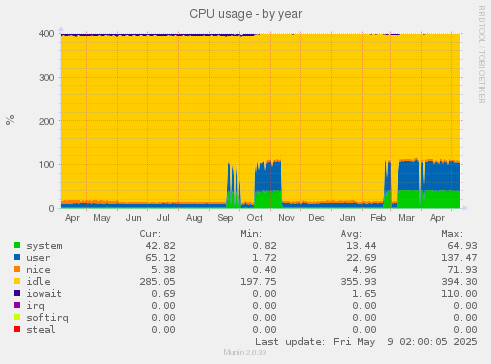491x364 pixels.
Task: Click the 'Munin 2.0.33' footer text
Action: tap(245, 353)
